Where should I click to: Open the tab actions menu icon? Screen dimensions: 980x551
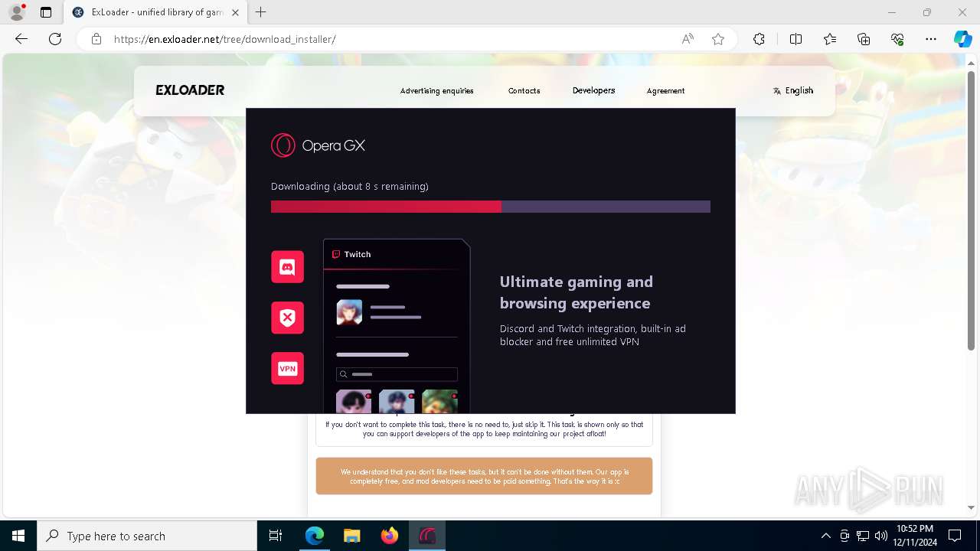[x=46, y=12]
